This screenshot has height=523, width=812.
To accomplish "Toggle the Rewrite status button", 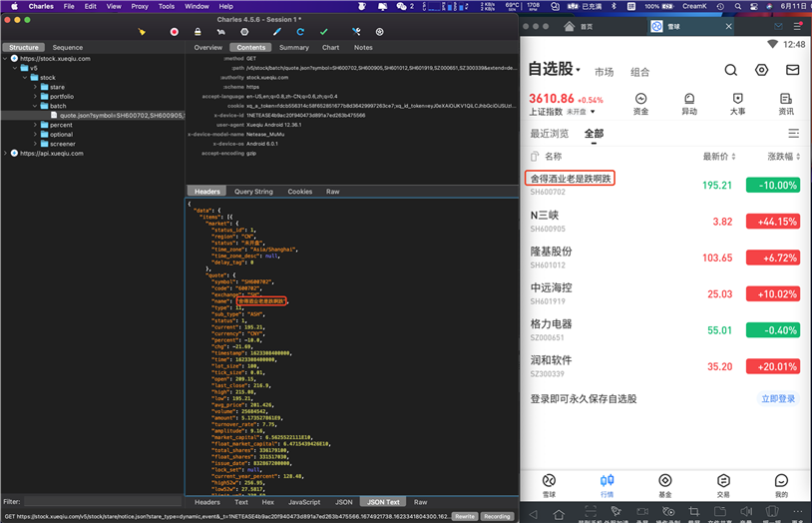I will (465, 516).
